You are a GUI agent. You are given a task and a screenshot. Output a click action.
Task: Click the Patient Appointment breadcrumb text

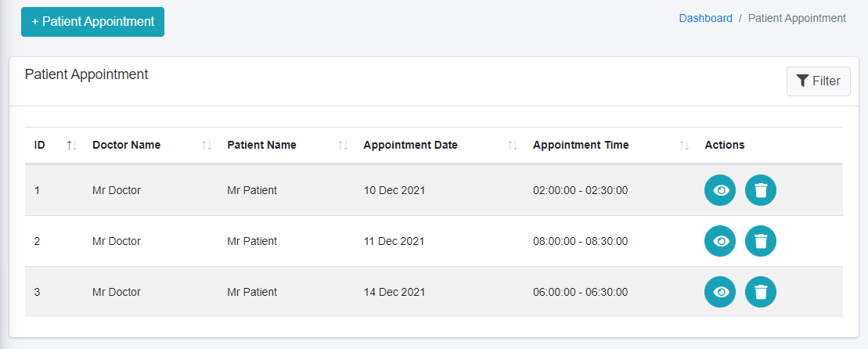(797, 18)
